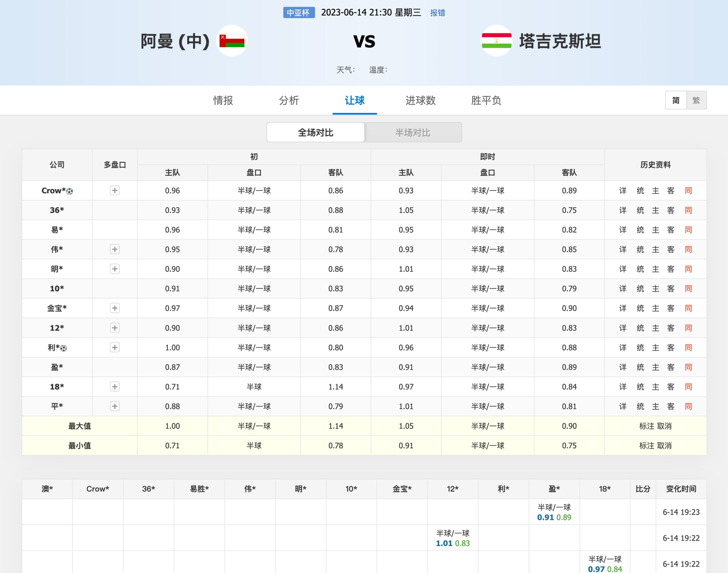Click the 历史资料 column header
Screen dimensions: 728x573
click(x=656, y=165)
